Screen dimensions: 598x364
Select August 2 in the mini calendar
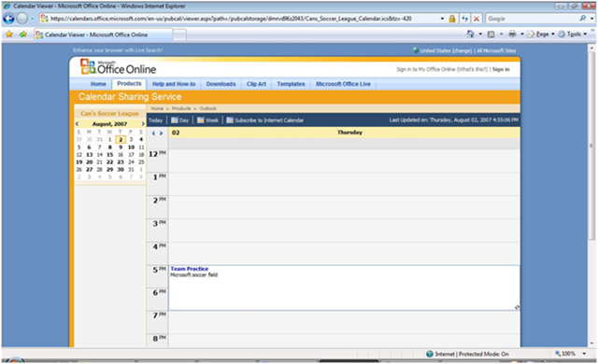tap(121, 140)
